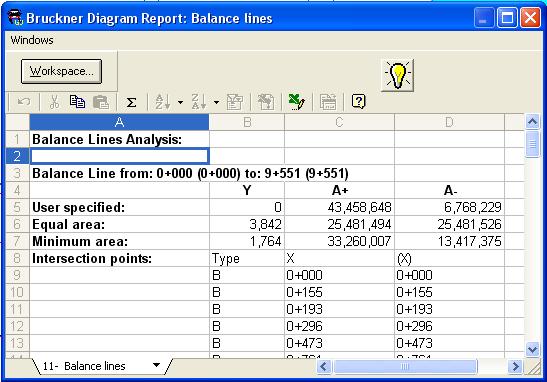Click the vertical scrollbar thumb
Screen dimensions: 547x382
[x=532, y=143]
